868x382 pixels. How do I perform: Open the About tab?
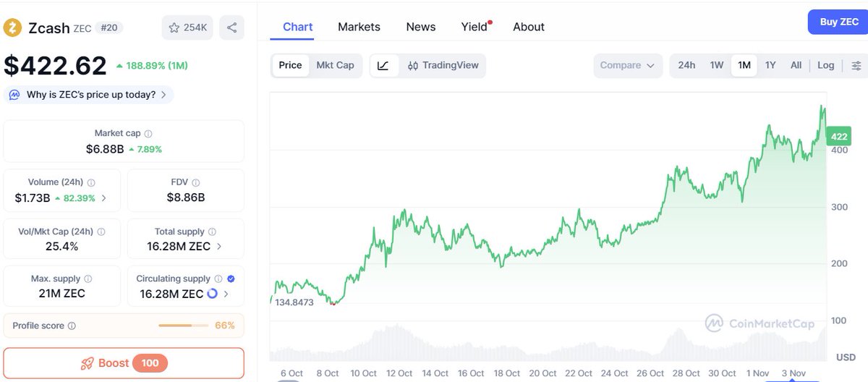coord(529,27)
